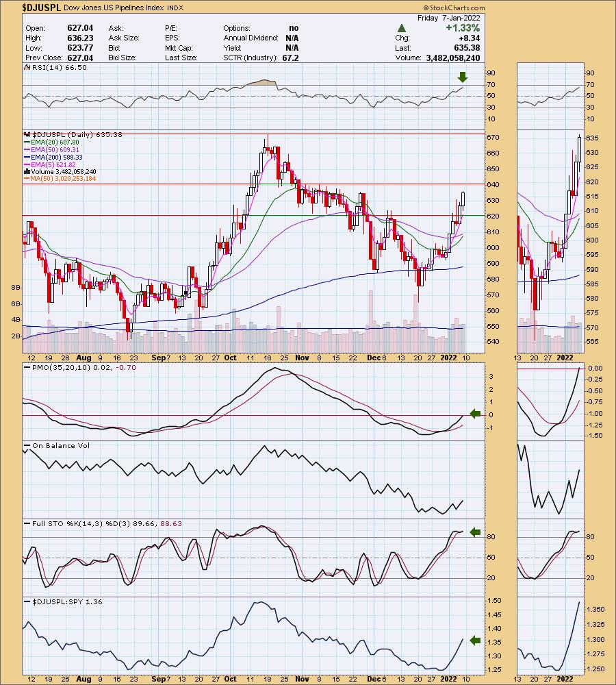
Task: Click the 1.50 ratio axis label
Action: click(x=495, y=601)
